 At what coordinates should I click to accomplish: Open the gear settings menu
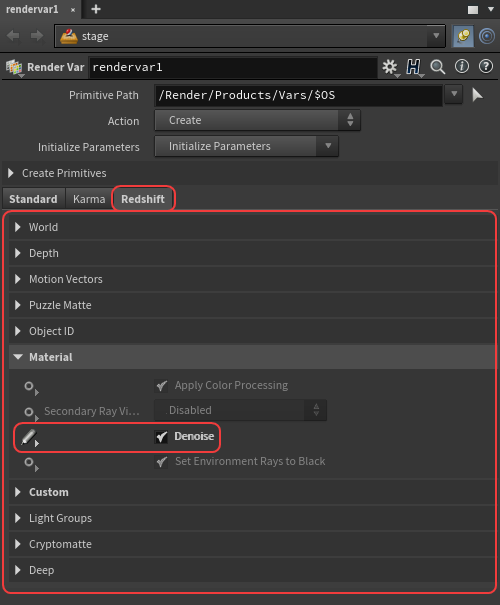coord(390,67)
